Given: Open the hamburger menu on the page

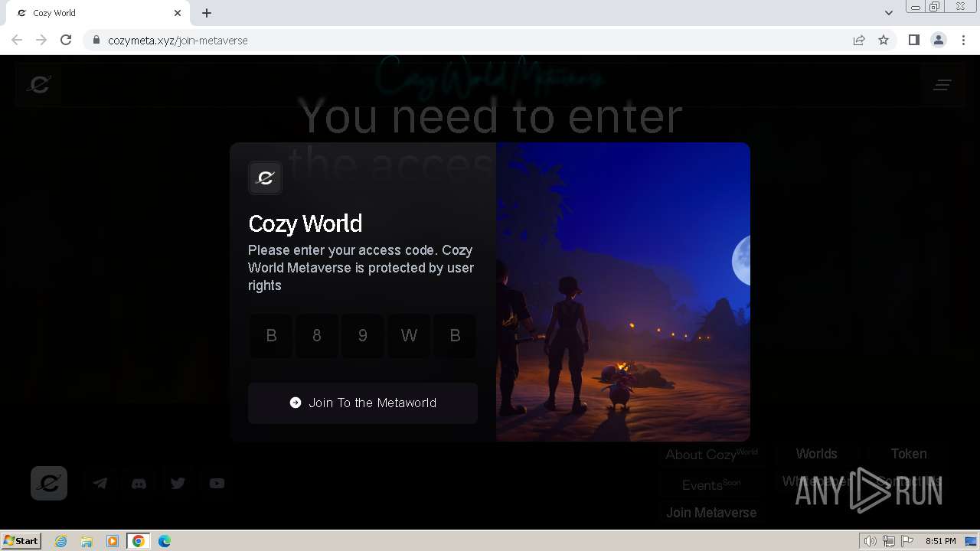Looking at the screenshot, I should [942, 84].
